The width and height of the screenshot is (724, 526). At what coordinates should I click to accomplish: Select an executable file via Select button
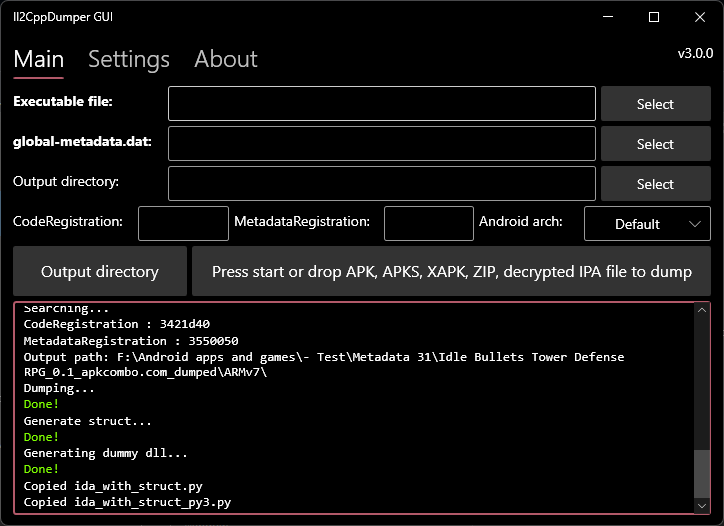pos(656,103)
